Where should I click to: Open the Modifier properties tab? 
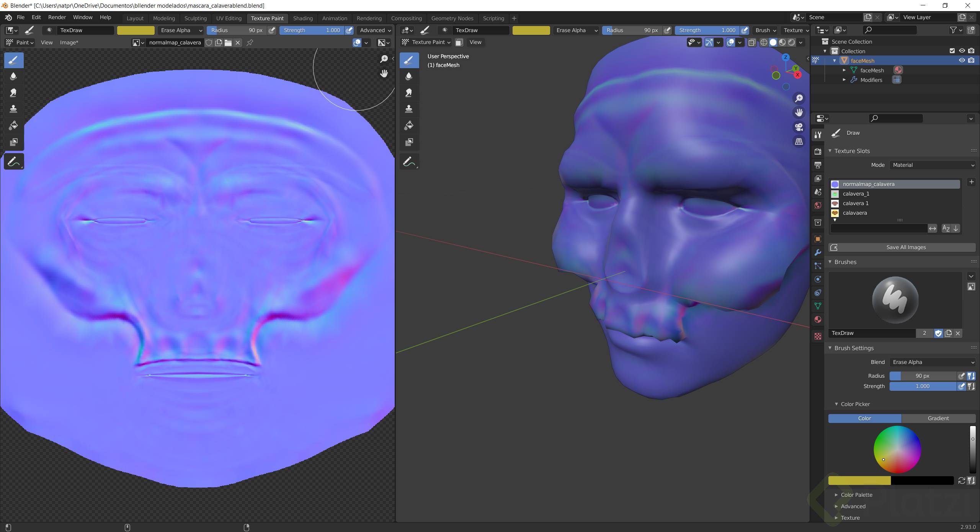[x=818, y=253]
